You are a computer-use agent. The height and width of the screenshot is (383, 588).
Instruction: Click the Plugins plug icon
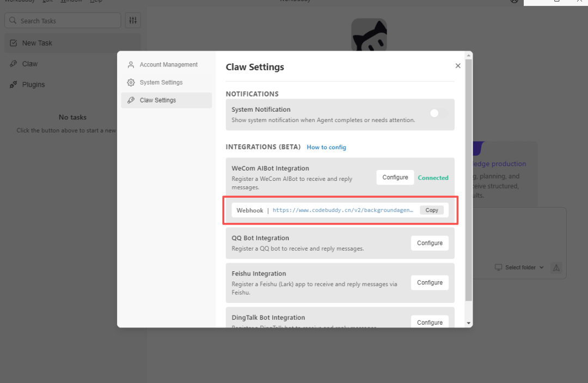(x=14, y=84)
